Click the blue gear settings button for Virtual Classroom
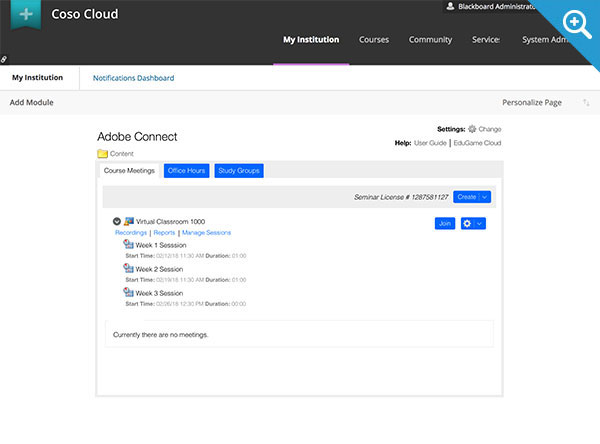600x444 pixels. [x=467, y=224]
